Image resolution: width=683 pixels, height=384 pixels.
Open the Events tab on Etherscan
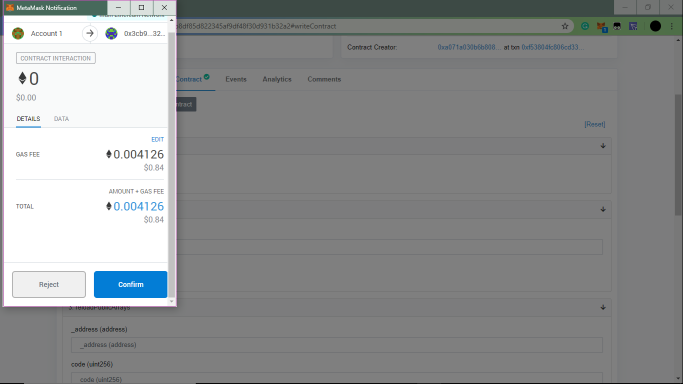click(236, 79)
